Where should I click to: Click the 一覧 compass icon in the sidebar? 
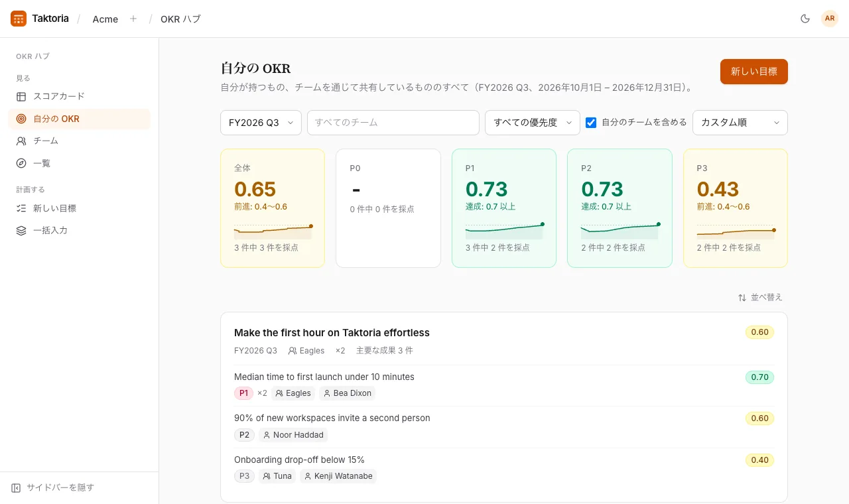(x=21, y=163)
